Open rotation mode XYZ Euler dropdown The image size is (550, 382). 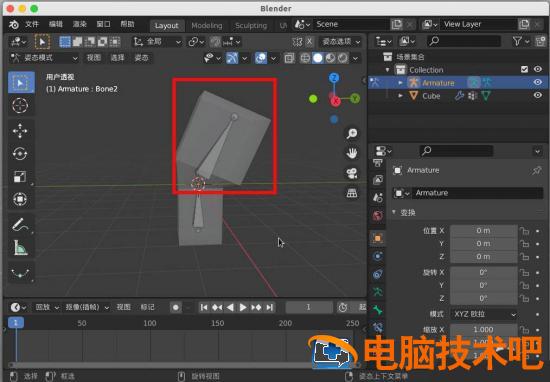[x=484, y=314]
